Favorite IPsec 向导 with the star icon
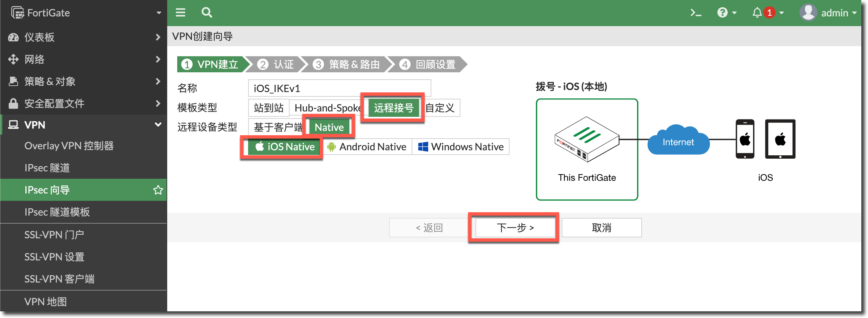The height and width of the screenshot is (318, 868). 158,190
